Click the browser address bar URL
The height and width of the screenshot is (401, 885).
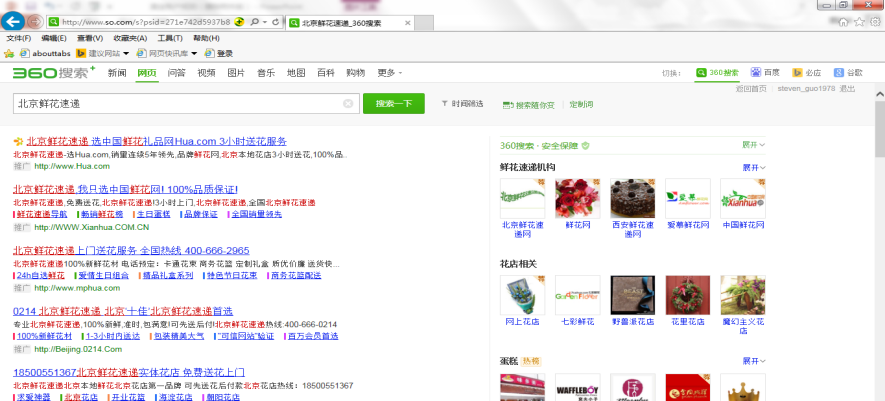pyautogui.click(x=146, y=22)
